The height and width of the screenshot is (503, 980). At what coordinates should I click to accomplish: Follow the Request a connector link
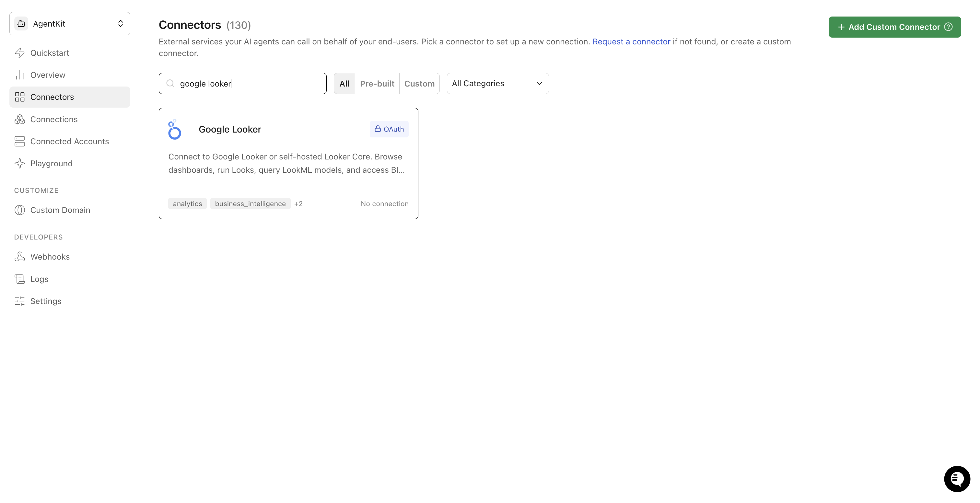(x=631, y=41)
